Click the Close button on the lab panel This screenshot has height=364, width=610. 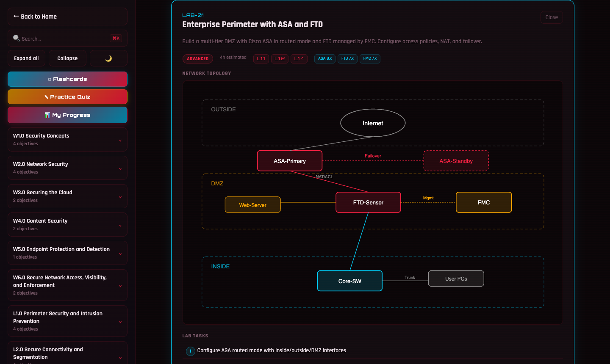pos(552,17)
